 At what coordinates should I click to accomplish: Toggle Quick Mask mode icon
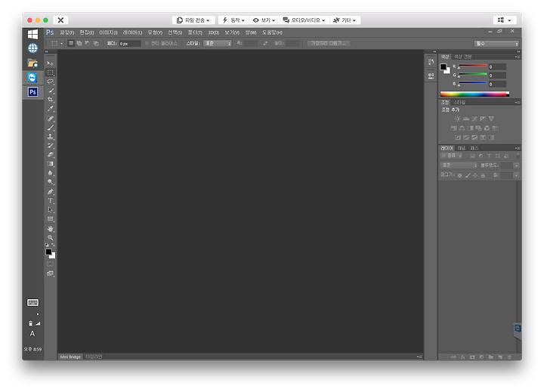click(x=51, y=264)
